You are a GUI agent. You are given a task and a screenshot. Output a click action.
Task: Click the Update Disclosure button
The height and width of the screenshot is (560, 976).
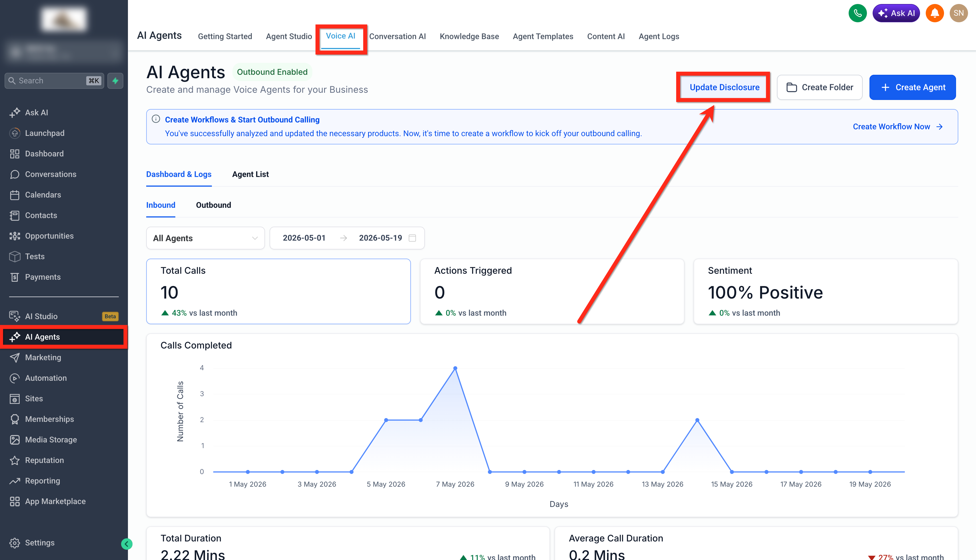click(724, 87)
